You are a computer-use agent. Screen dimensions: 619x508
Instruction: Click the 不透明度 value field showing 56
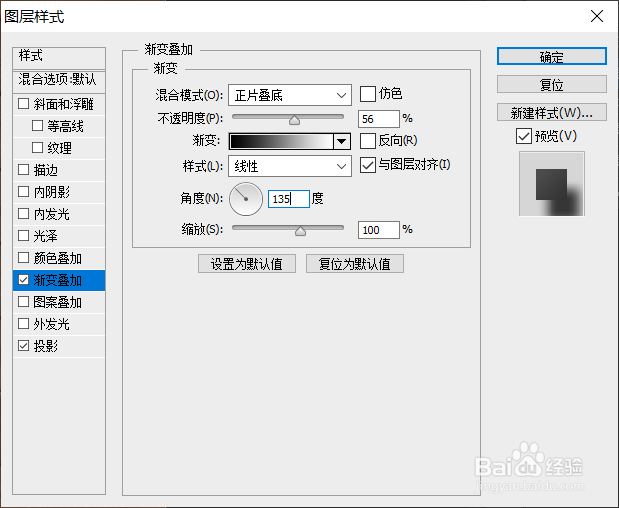(379, 119)
